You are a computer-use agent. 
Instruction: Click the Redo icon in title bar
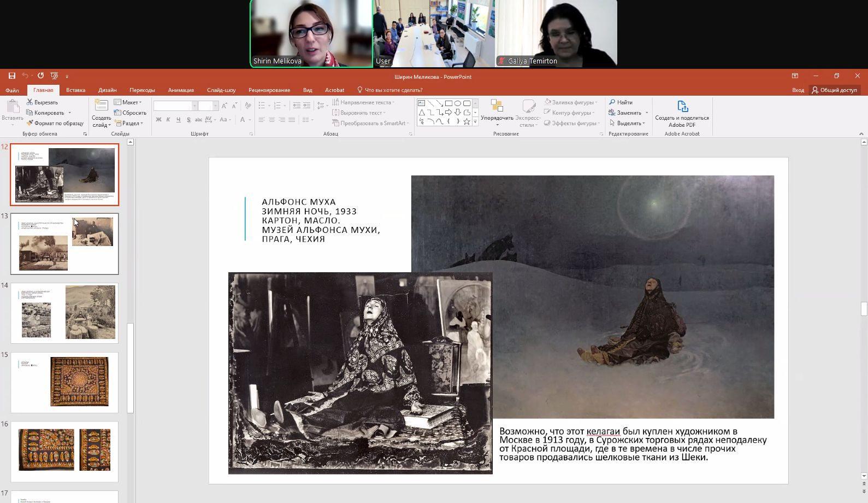(40, 76)
